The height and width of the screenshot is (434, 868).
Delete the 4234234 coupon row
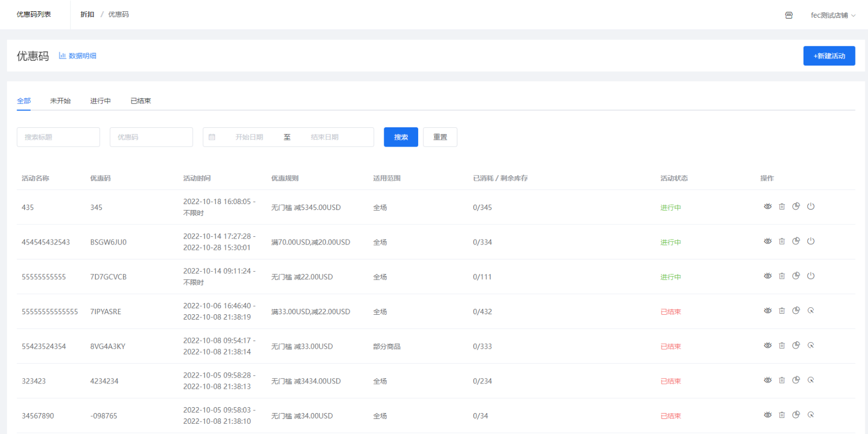pyautogui.click(x=782, y=380)
